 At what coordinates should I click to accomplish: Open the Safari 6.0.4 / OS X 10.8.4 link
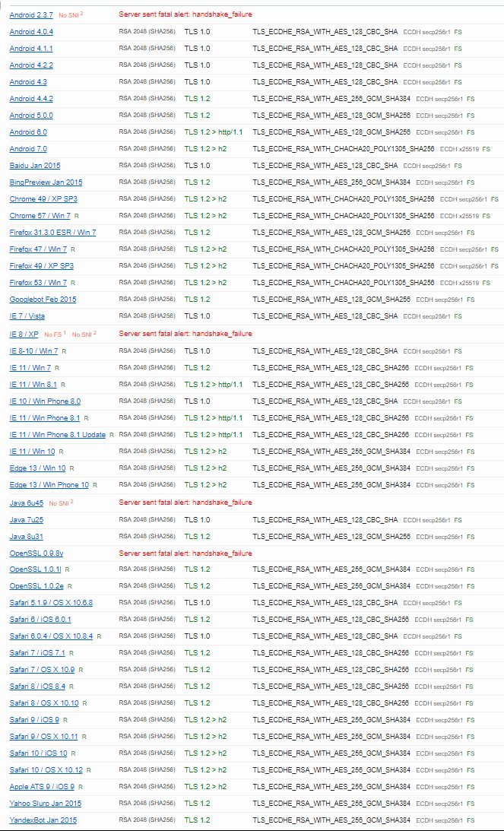pyautogui.click(x=51, y=636)
